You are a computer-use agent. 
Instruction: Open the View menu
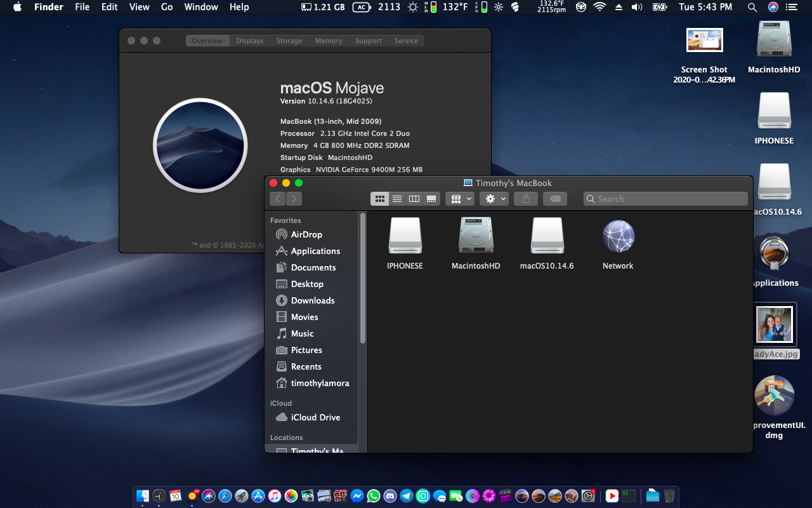[x=140, y=7]
